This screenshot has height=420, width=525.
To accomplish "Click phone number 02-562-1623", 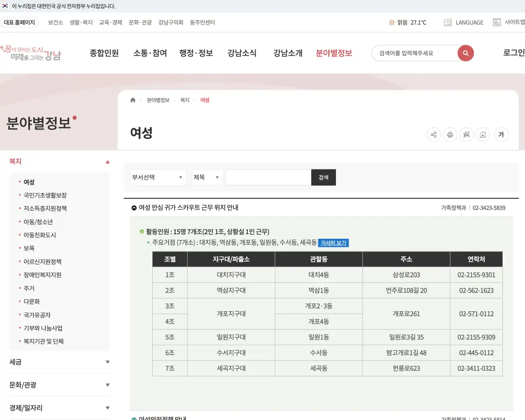I will (476, 290).
